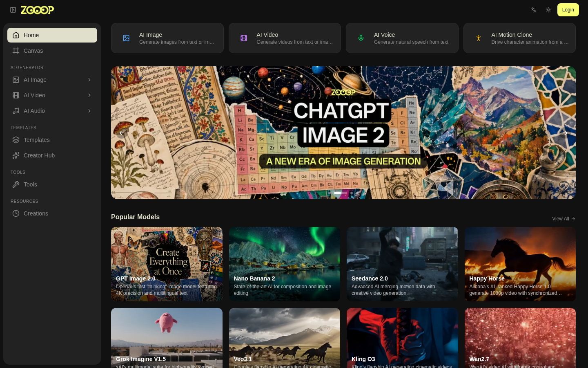Open the language translation icon

coord(534,10)
